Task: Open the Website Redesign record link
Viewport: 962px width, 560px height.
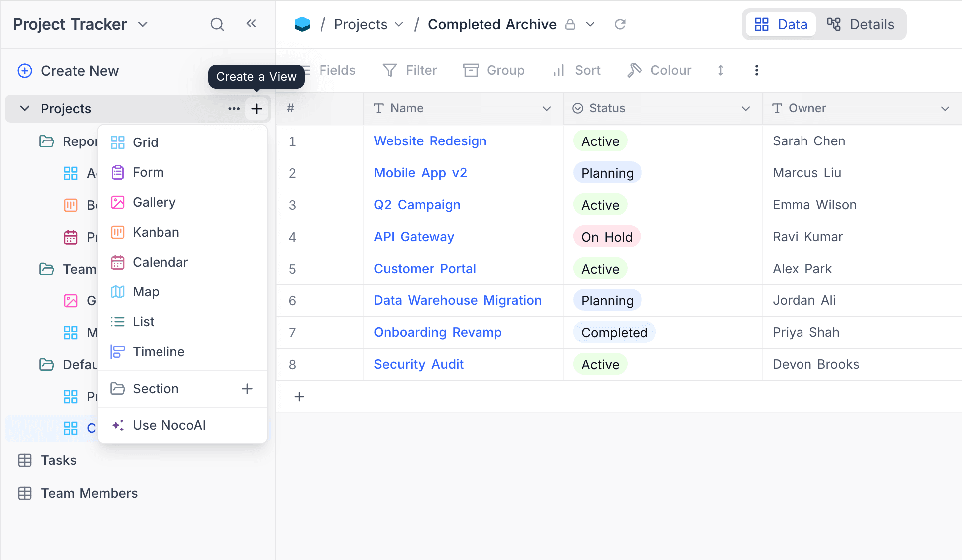Action: [430, 141]
